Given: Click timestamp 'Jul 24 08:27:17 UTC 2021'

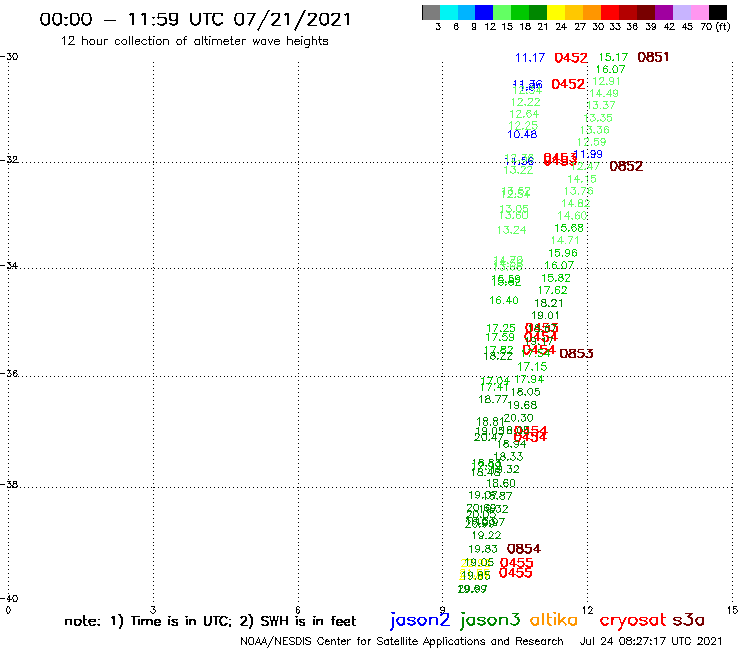Looking at the screenshot, I should pos(651,641).
